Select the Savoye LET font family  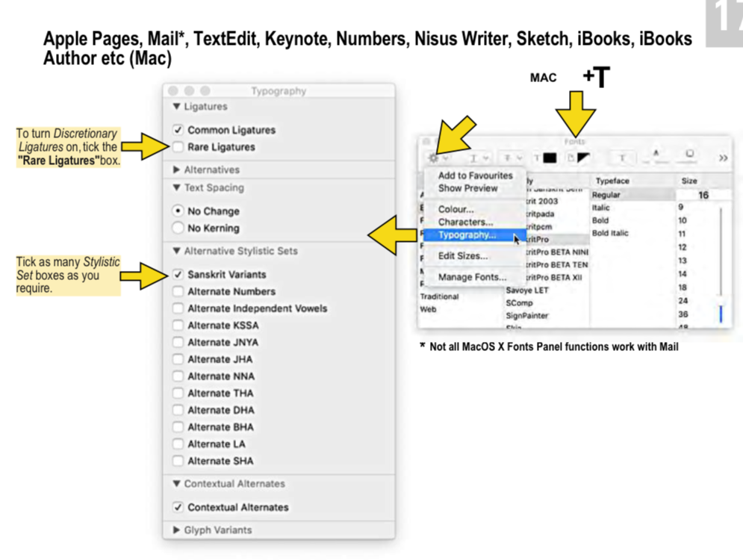tap(527, 290)
